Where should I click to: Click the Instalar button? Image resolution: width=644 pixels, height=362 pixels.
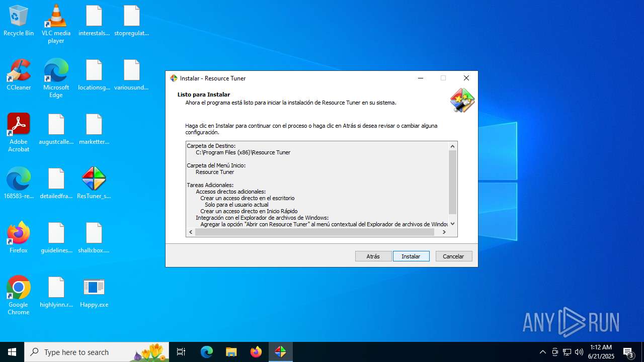tap(411, 256)
